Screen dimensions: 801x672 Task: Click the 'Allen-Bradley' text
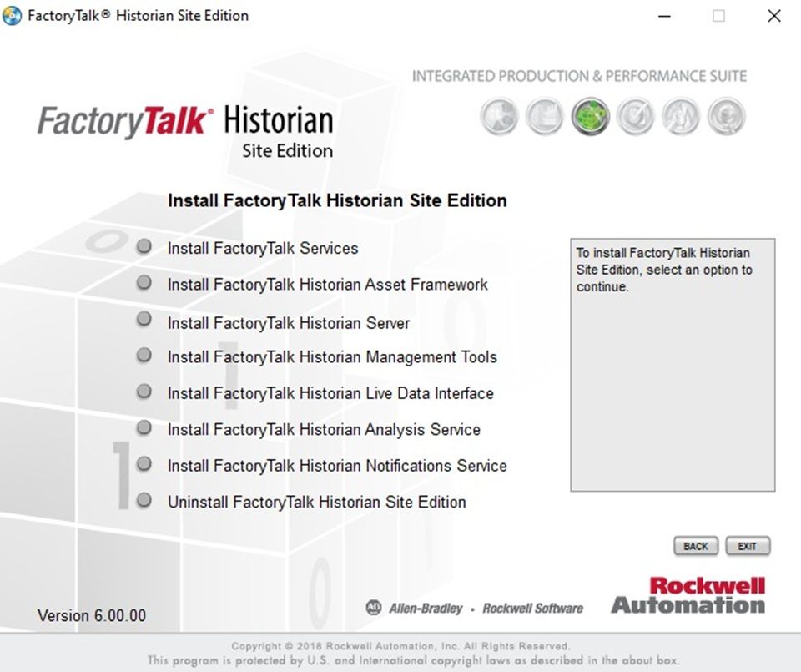click(426, 608)
